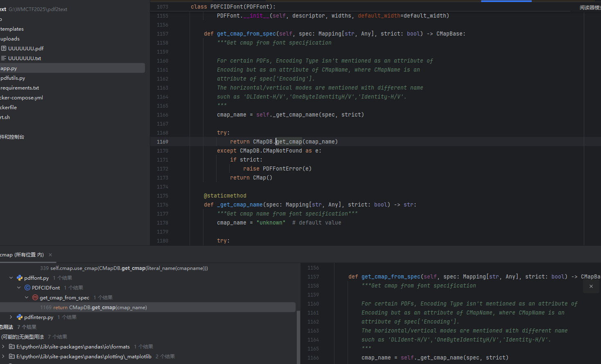
Task: Click the UUUUUUUU.txt text file icon
Action: point(4,58)
